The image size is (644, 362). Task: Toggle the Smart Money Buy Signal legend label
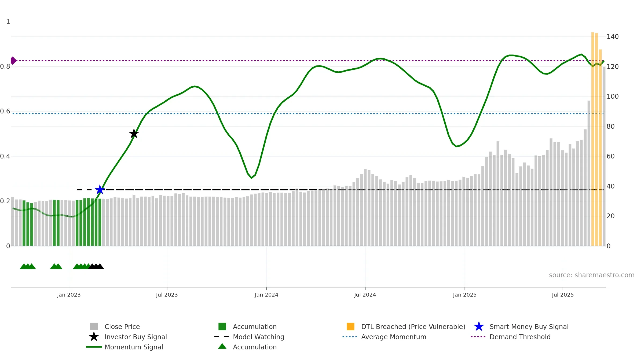point(529,327)
